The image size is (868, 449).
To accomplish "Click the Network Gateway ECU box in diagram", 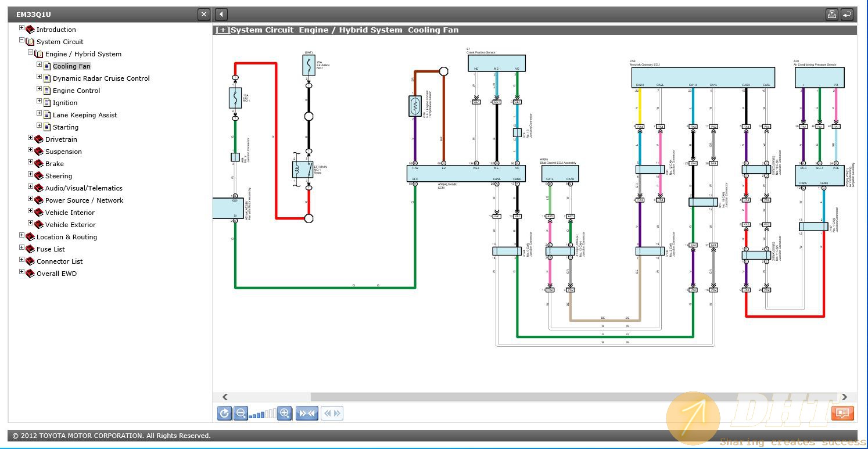I will (702, 78).
